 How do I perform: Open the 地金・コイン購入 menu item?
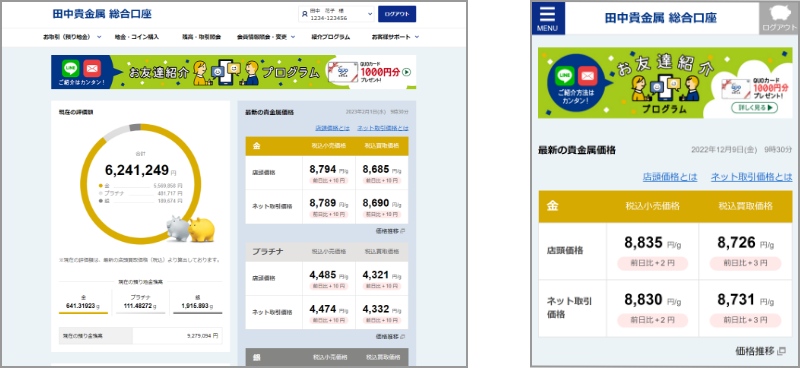pyautogui.click(x=137, y=37)
